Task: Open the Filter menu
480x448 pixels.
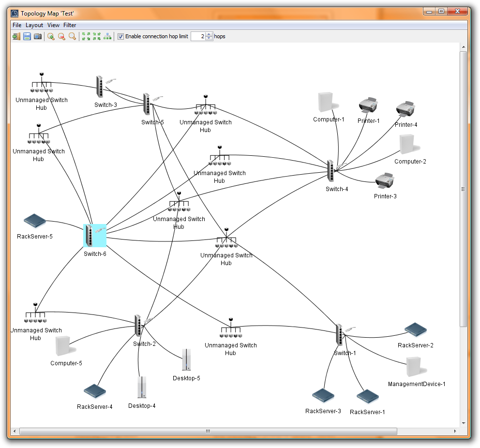Action: 70,25
